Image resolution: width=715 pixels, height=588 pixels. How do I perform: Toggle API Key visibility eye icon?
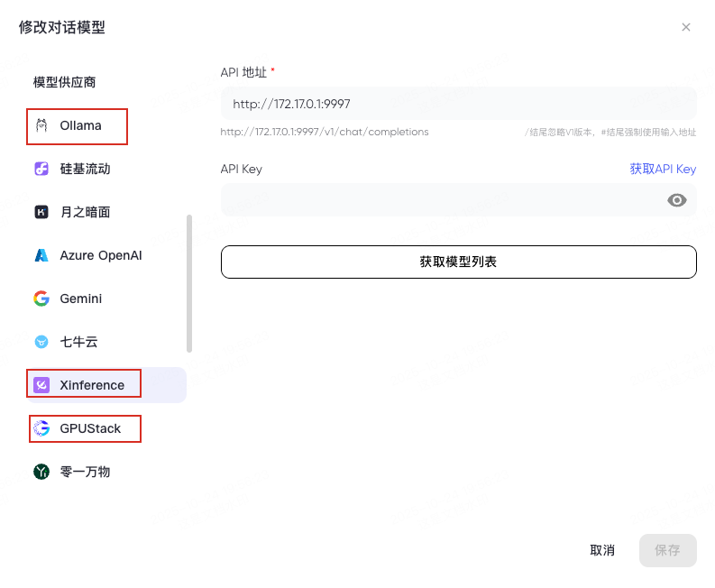(677, 200)
